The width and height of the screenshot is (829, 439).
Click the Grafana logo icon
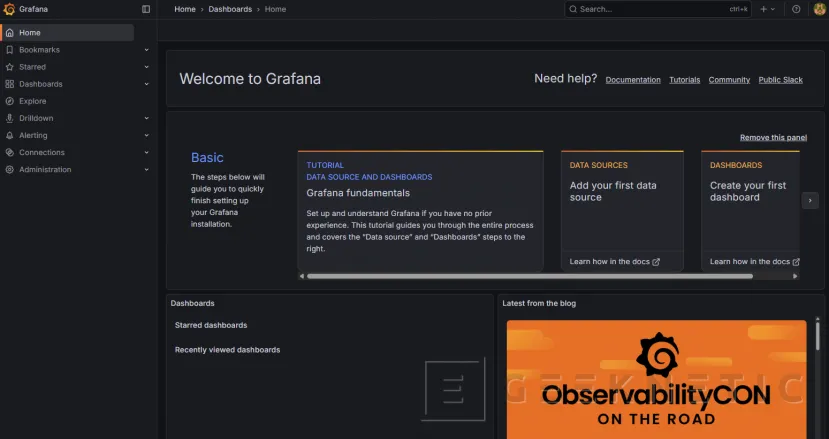9,9
